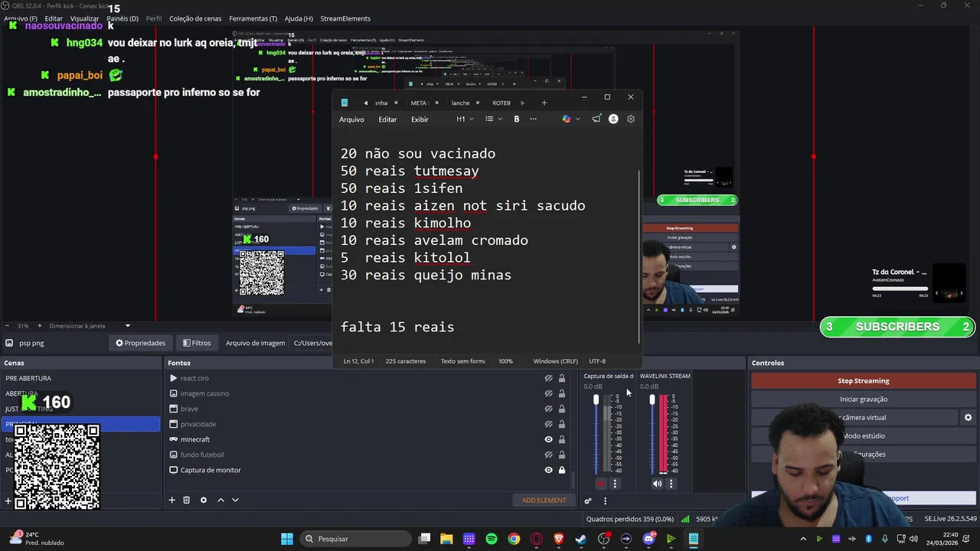This screenshot has height=551, width=980.
Task: Open Discord from the taskbar
Action: pyautogui.click(x=648, y=539)
